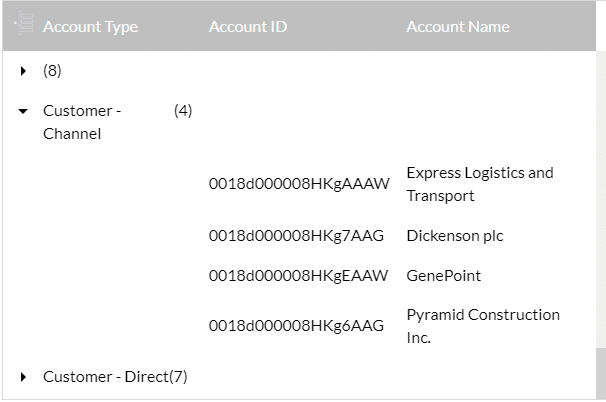The height and width of the screenshot is (402, 606).
Task: Select account ID 0018d000008HKgEAAW
Action: coord(298,276)
